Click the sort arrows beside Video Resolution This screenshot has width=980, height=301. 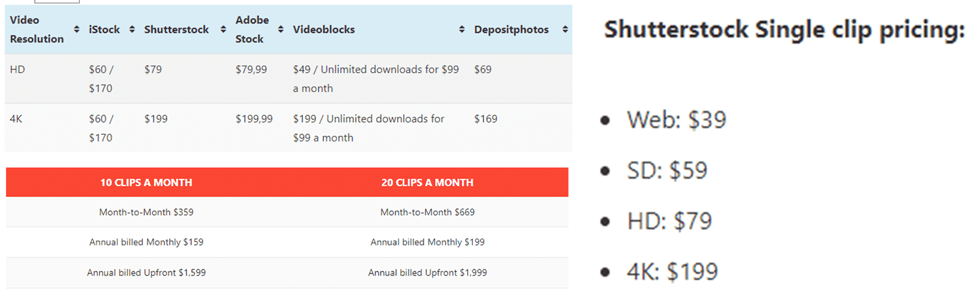point(76,29)
